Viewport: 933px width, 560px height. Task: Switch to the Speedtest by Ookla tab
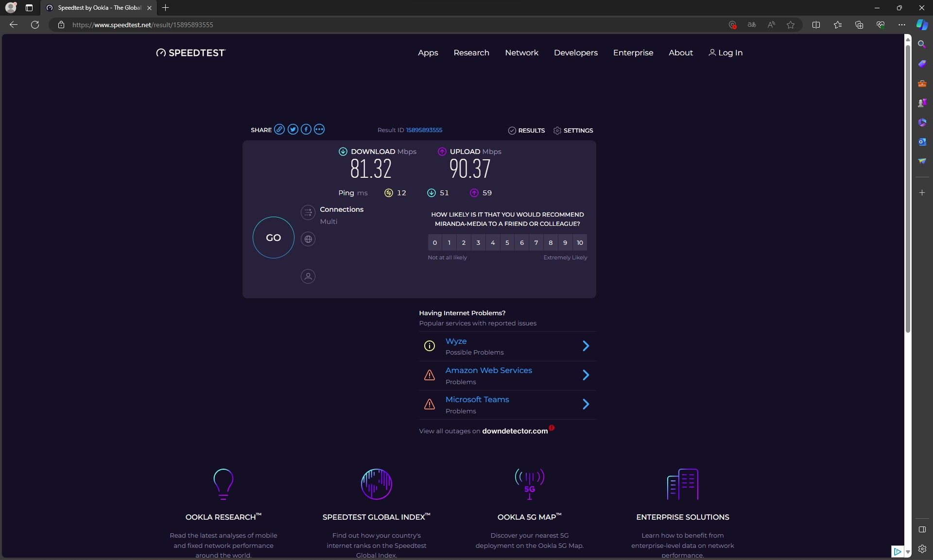pos(99,8)
